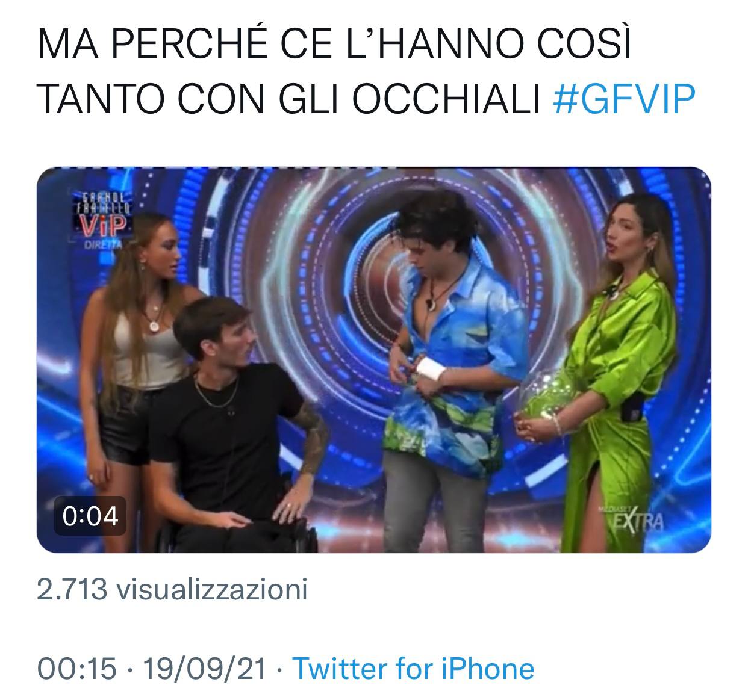Click the DIRETTA label under the VIP logo
Image resolution: width=748 pixels, height=700 pixels.
point(104,245)
